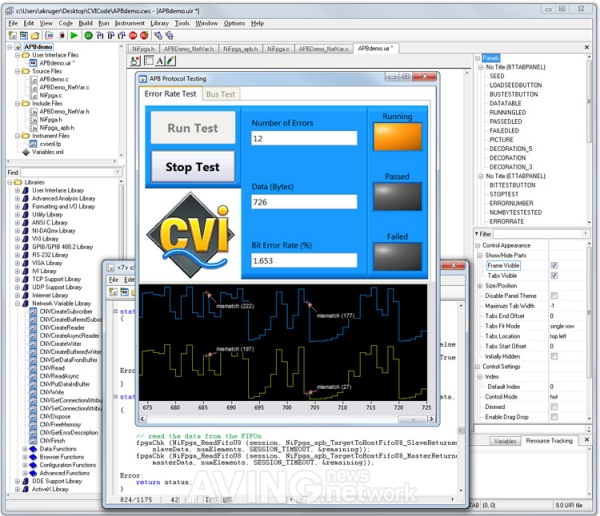Screen dimensions: 600x516
Task: Collapse the Source Files folder
Action: click(x=18, y=71)
